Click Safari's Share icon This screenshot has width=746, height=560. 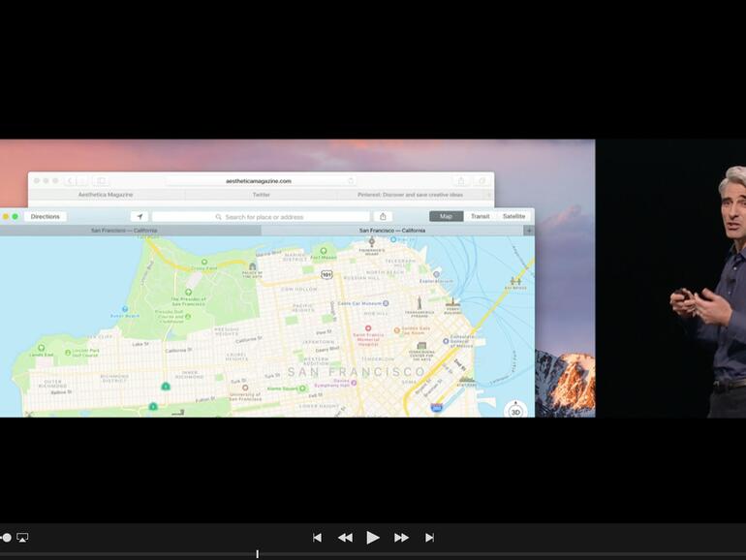pos(461,181)
